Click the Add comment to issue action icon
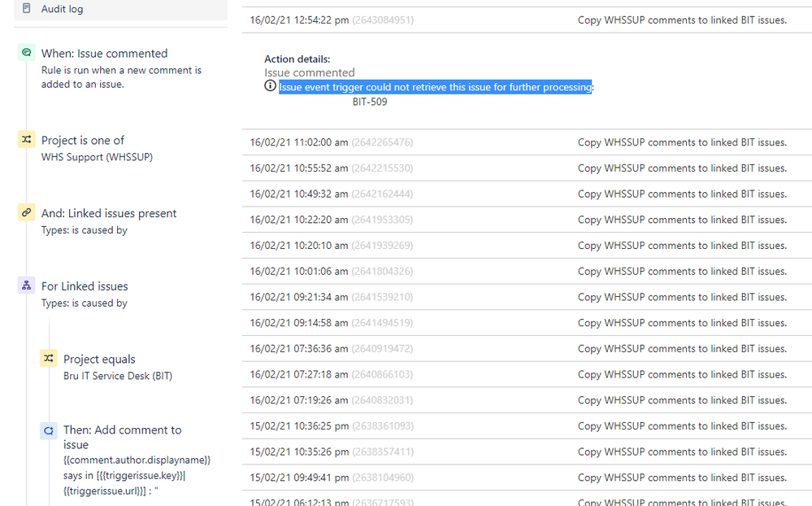 pos(49,431)
